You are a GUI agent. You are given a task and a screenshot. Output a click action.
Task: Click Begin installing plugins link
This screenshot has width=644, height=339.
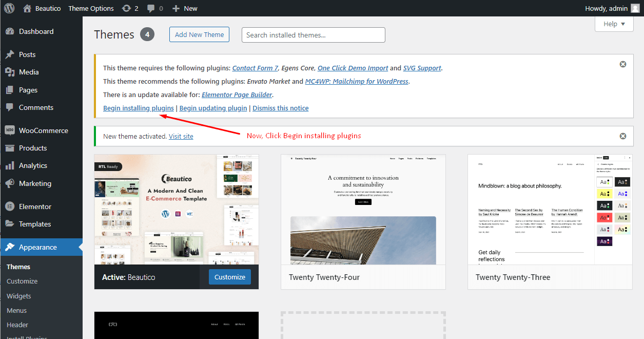coord(139,108)
